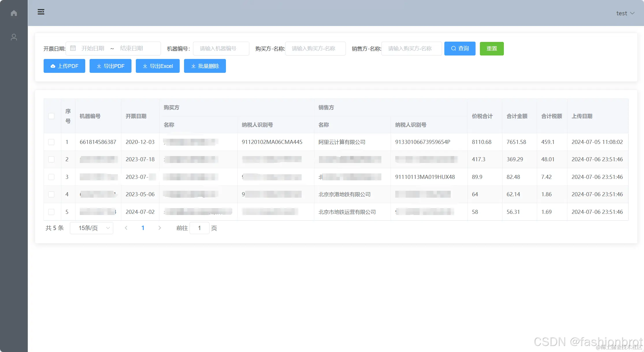The height and width of the screenshot is (352, 644).
Task: Open the 15条/页 page size dropdown
Action: coord(91,228)
